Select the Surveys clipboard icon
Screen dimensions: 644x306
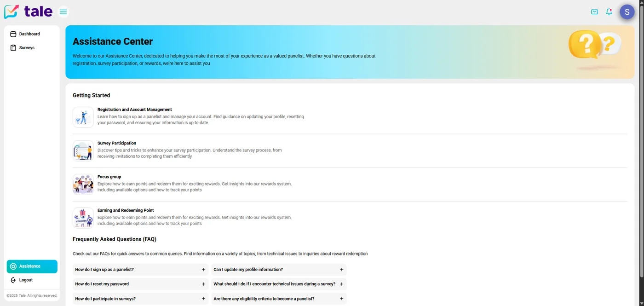pyautogui.click(x=13, y=47)
